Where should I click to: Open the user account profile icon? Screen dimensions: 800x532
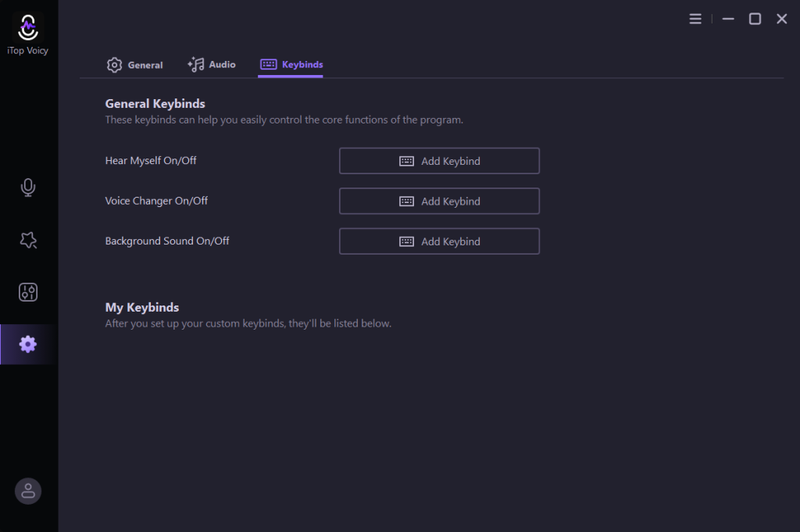[x=28, y=491]
